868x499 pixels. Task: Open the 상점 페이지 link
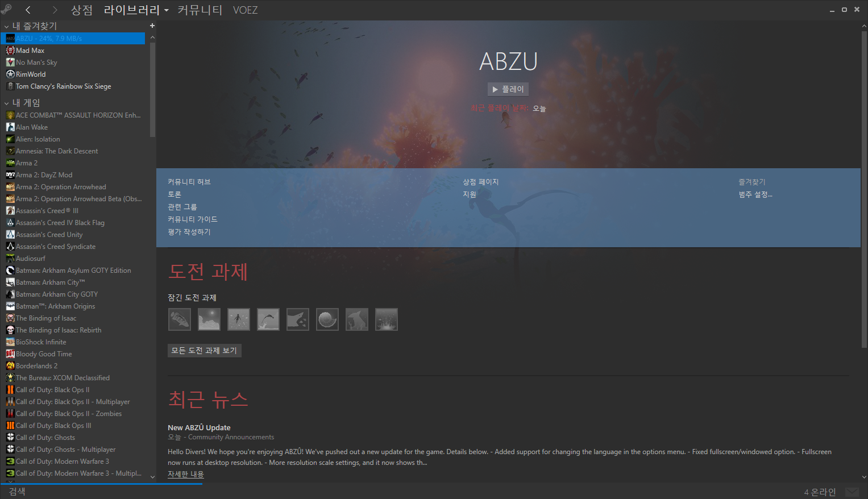[481, 182]
